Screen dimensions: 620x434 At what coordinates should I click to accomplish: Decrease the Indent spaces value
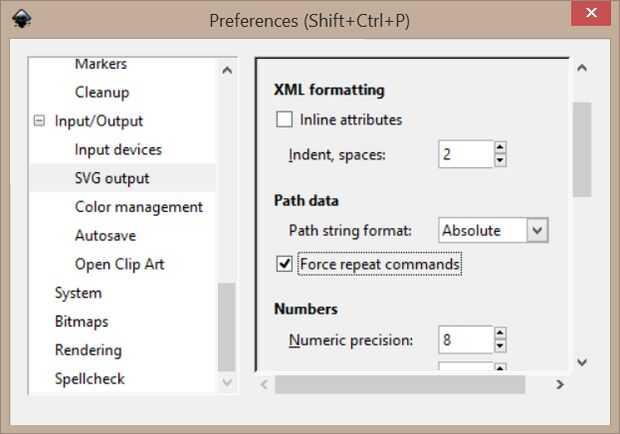coord(501,160)
